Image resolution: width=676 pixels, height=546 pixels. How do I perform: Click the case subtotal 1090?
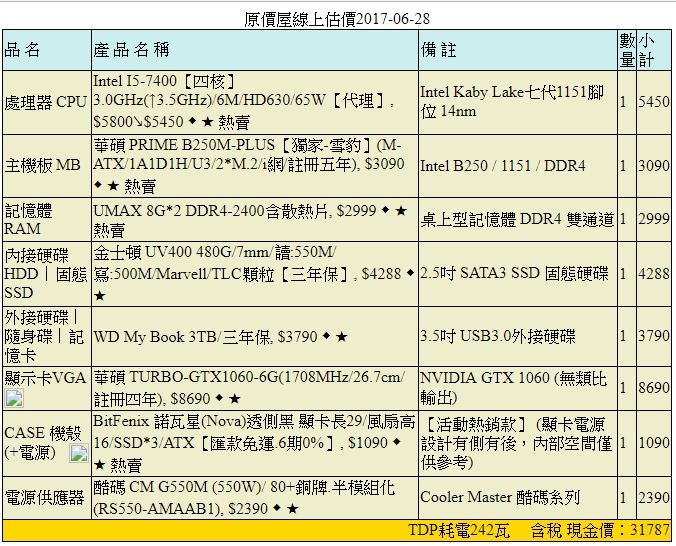pos(654,443)
